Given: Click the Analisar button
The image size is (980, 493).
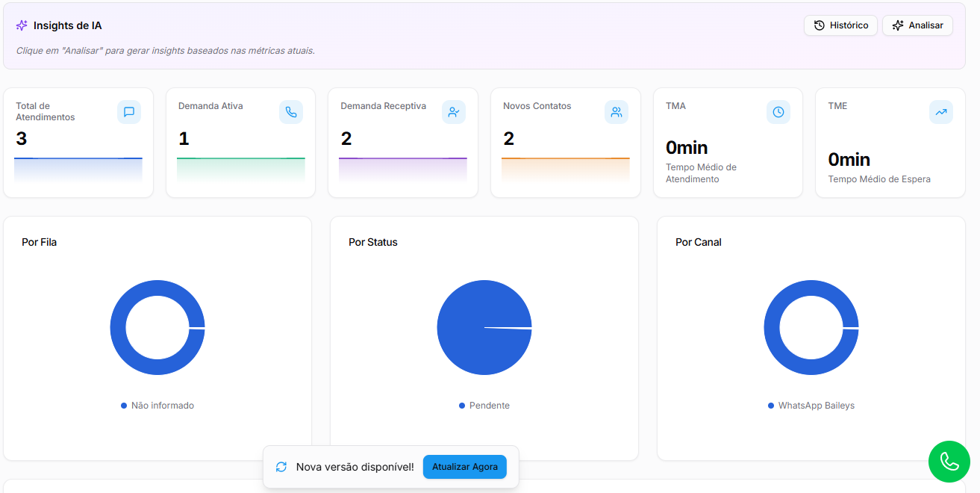Looking at the screenshot, I should tap(917, 25).
